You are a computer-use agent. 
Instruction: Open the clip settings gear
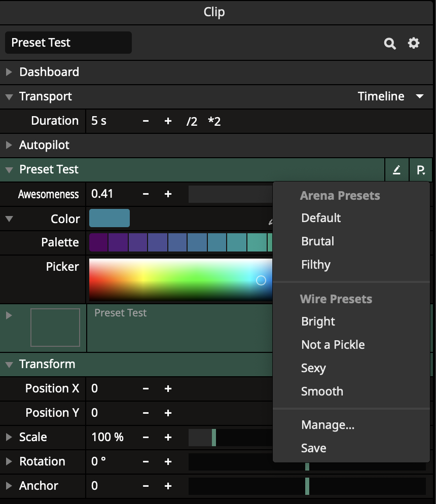(x=414, y=44)
